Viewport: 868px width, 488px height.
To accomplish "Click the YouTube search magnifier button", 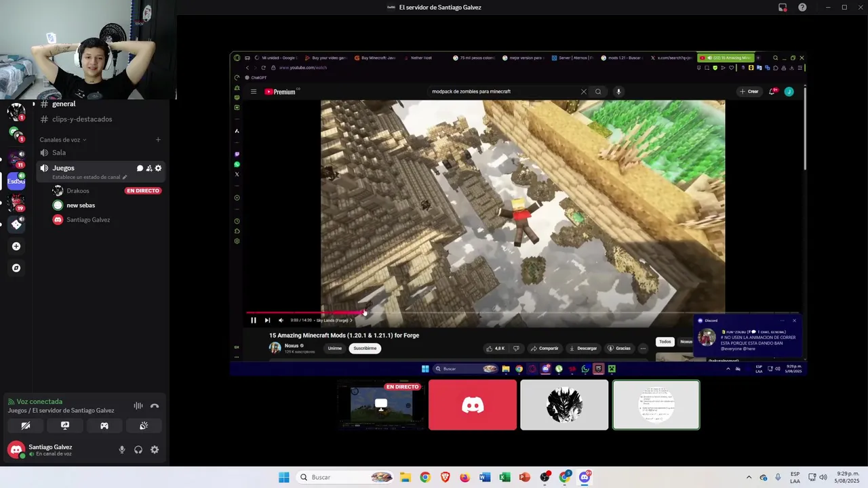I will click(x=598, y=91).
